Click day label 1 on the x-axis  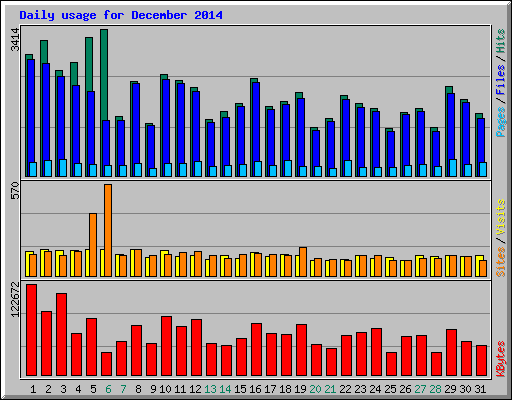[33, 389]
